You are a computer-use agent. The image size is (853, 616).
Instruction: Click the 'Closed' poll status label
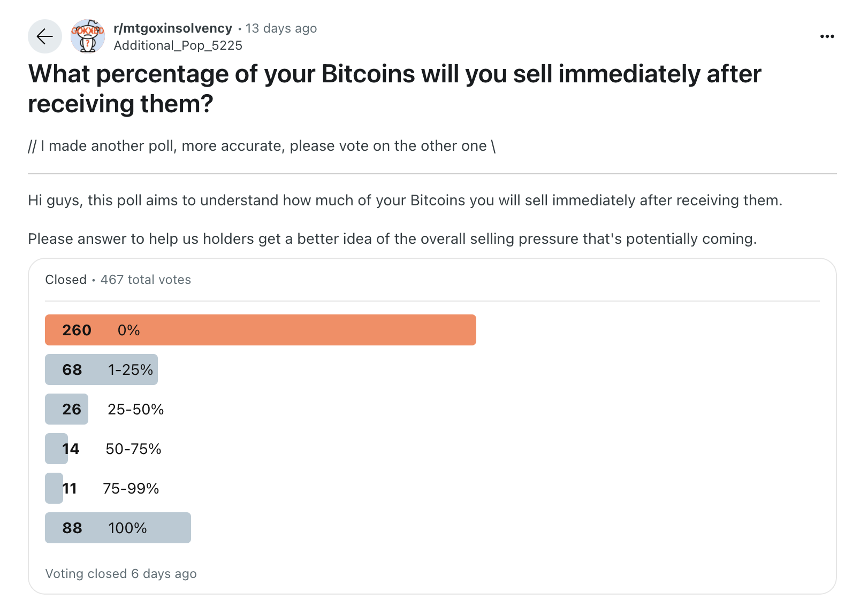(66, 280)
